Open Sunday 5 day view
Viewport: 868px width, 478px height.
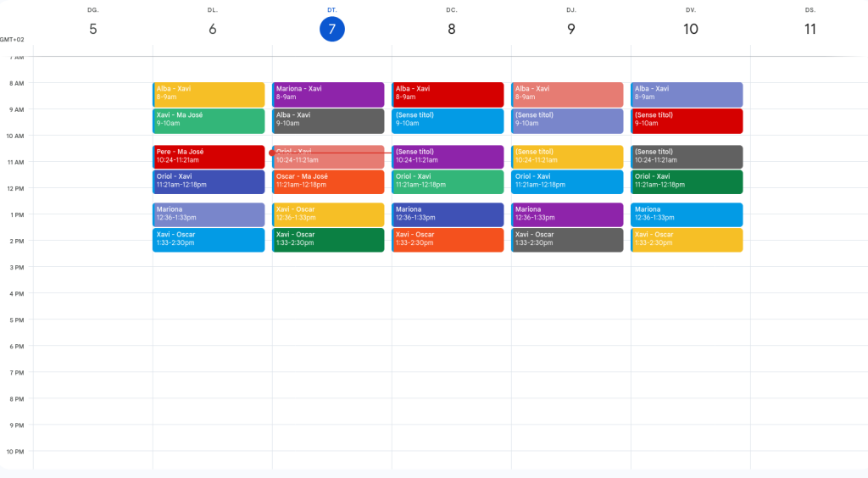click(x=92, y=29)
